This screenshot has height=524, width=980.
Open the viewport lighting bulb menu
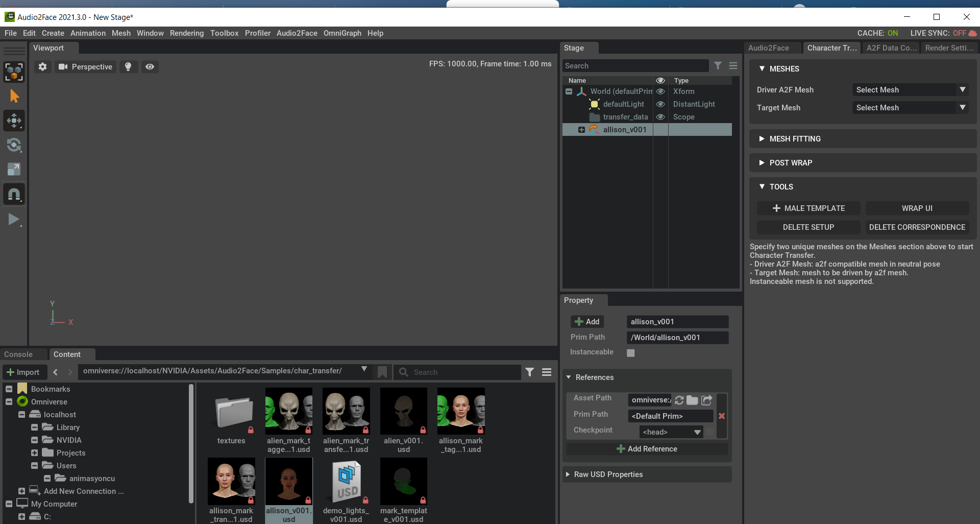point(128,67)
